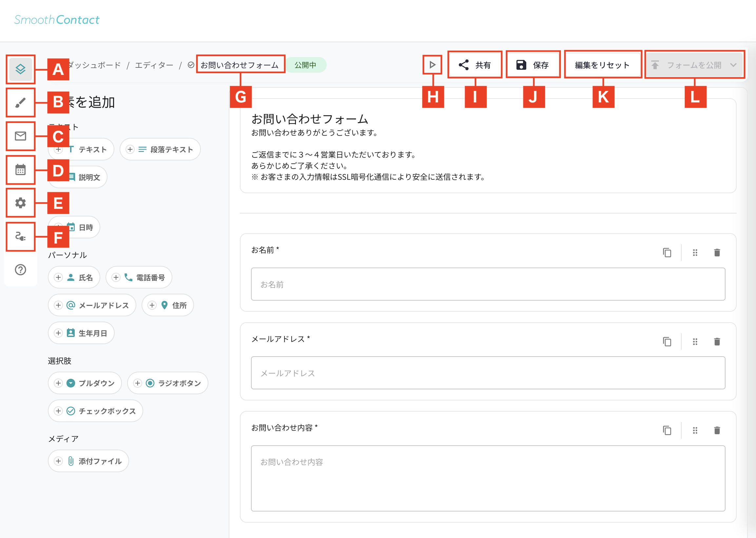The image size is (756, 538).
Task: Click the SmoothContact logo
Action: [x=57, y=20]
